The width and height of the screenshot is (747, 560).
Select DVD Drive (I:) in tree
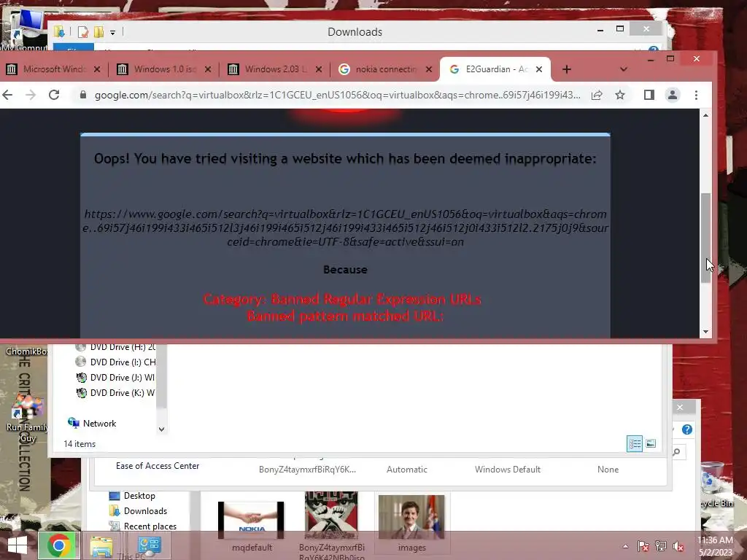tap(116, 362)
